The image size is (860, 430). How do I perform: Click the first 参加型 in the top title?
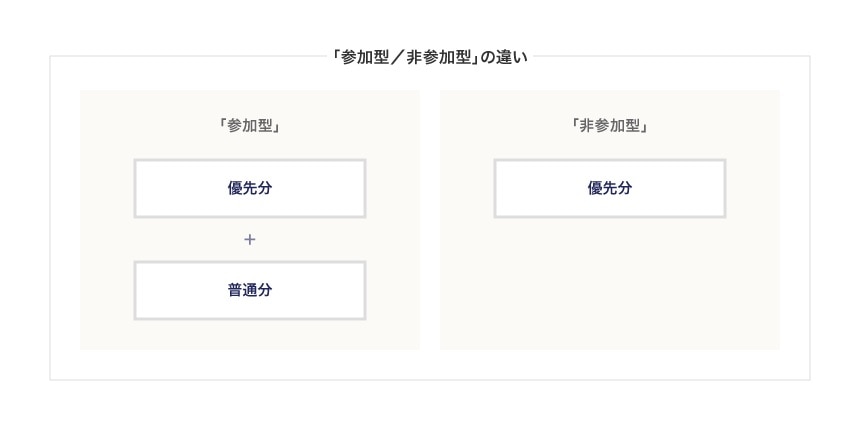[x=364, y=57]
